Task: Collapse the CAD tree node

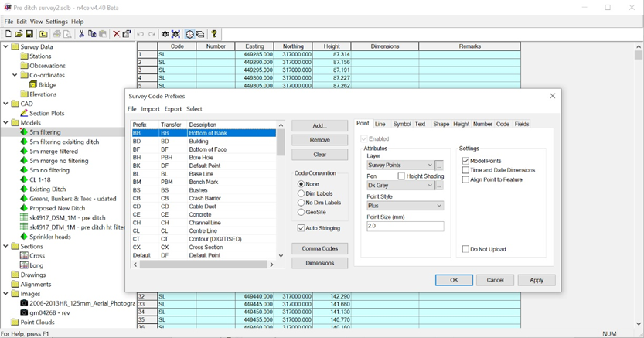Action: pyautogui.click(x=5, y=104)
